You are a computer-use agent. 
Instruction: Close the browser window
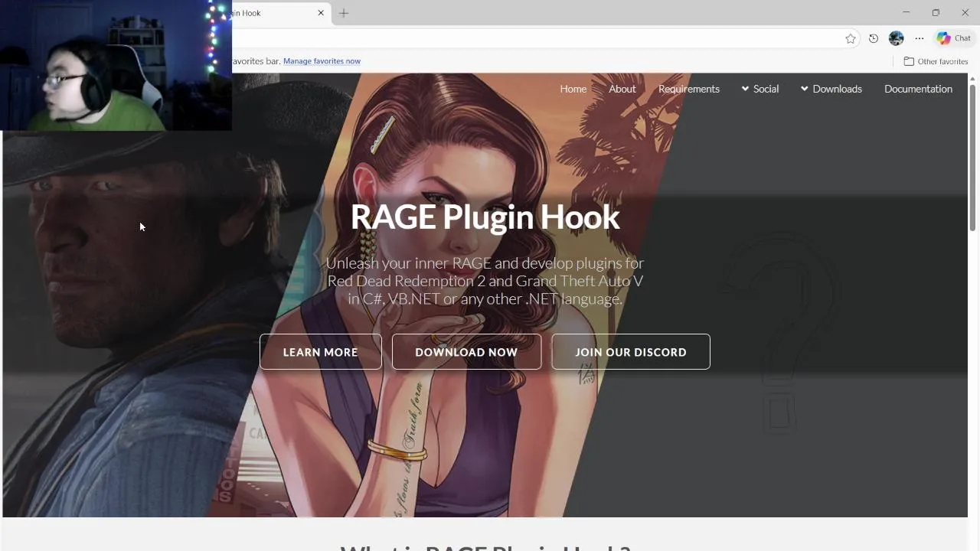point(965,12)
